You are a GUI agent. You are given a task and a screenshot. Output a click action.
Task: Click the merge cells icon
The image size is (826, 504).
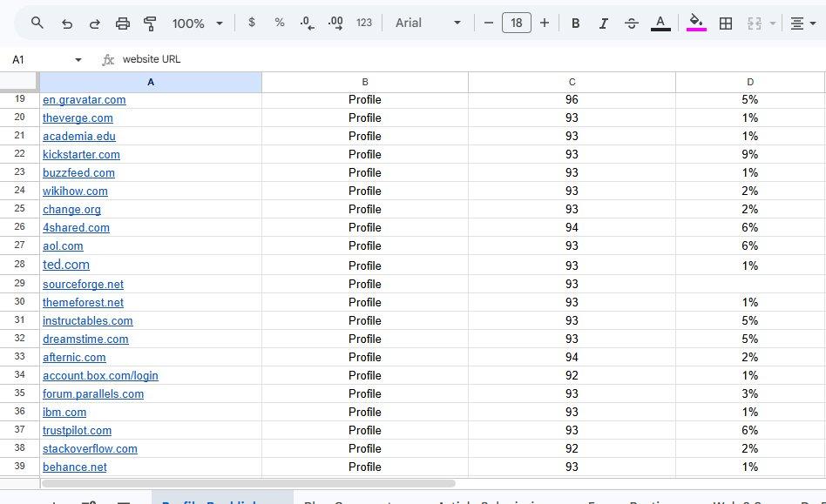point(755,24)
